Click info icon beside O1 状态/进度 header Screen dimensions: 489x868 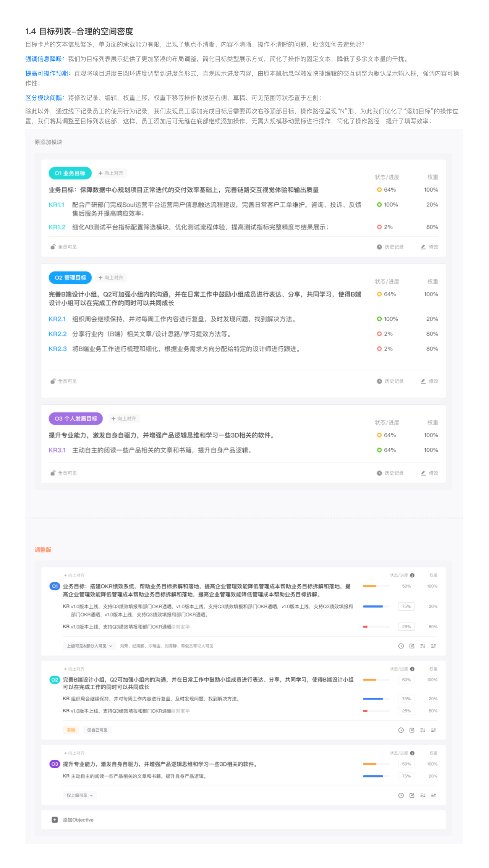[412, 575]
